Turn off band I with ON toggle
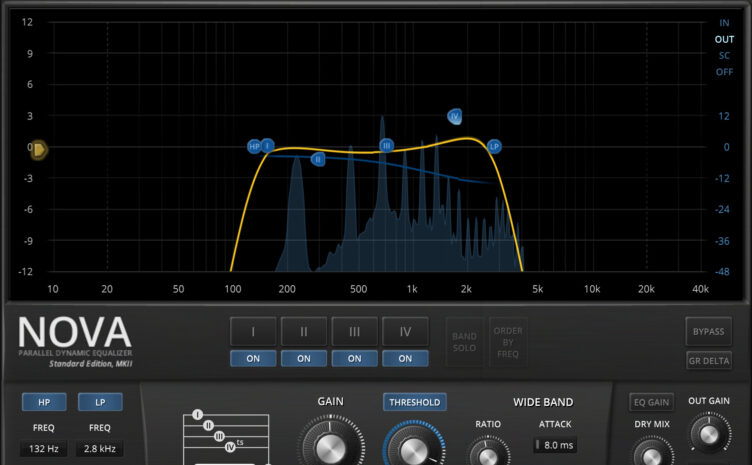 click(253, 359)
